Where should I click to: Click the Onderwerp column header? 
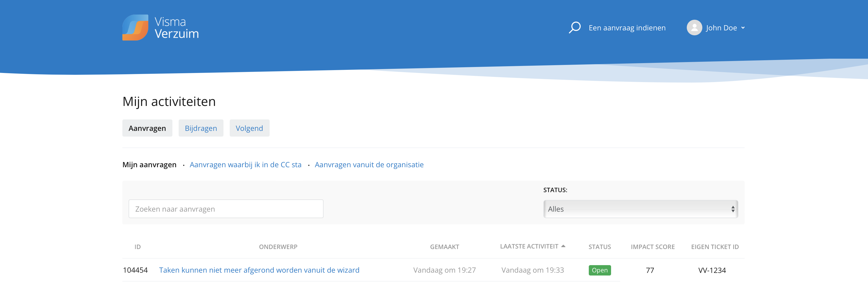[x=278, y=247]
